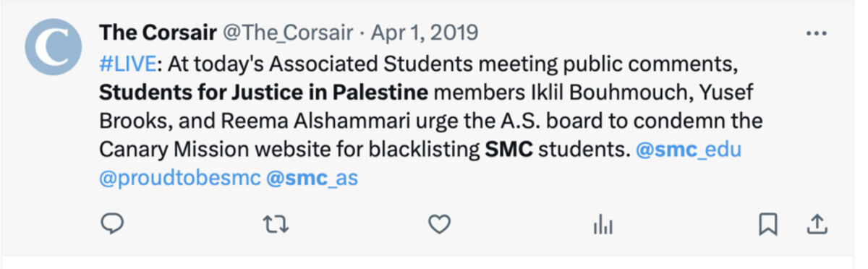Click The Corsair display name

click(x=157, y=33)
